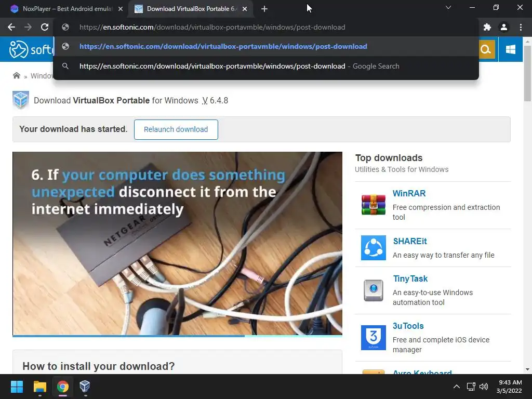532x399 pixels.
Task: Click the 'How to install your download?' heading
Action: 98,366
